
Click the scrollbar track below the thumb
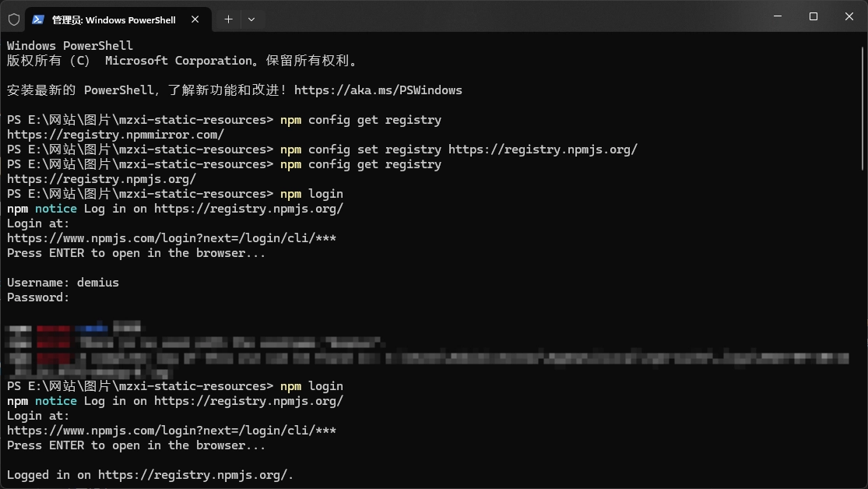pyautogui.click(x=863, y=327)
